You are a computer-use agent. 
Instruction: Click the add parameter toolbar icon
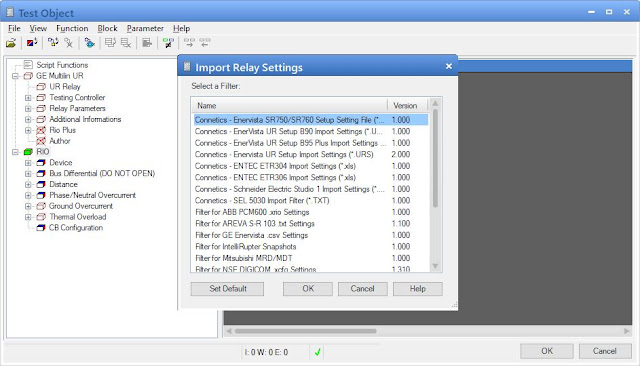pos(110,42)
